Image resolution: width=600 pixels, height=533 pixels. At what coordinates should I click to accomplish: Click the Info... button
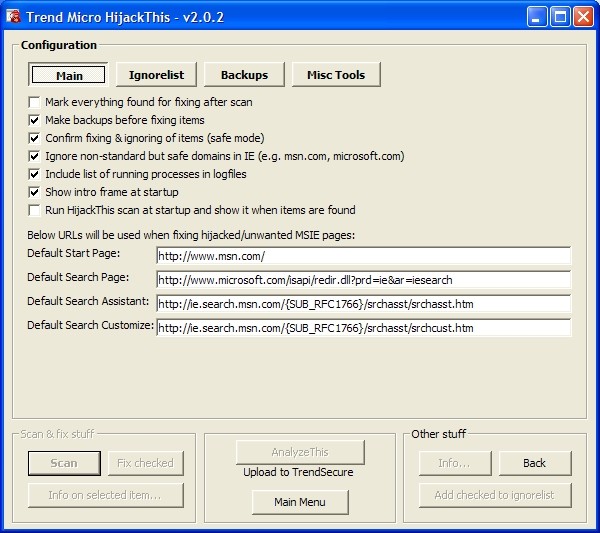[x=455, y=463]
